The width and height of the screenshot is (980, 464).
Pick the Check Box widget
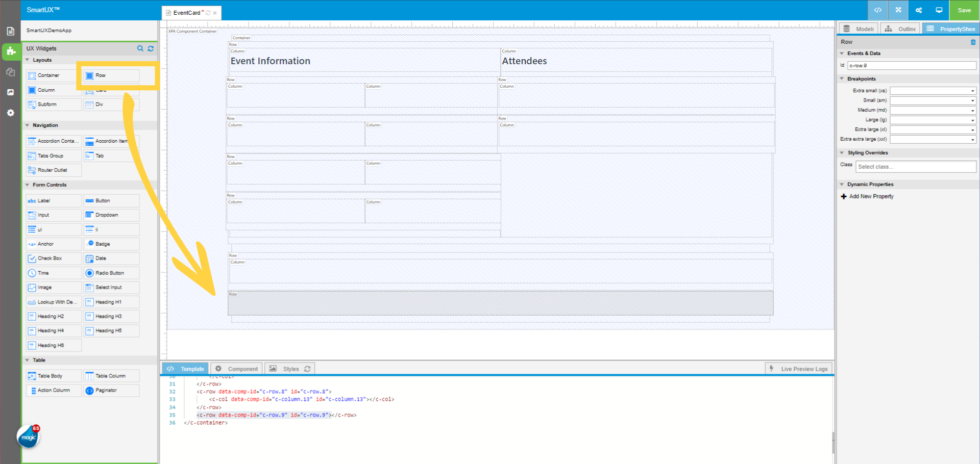[x=53, y=259]
